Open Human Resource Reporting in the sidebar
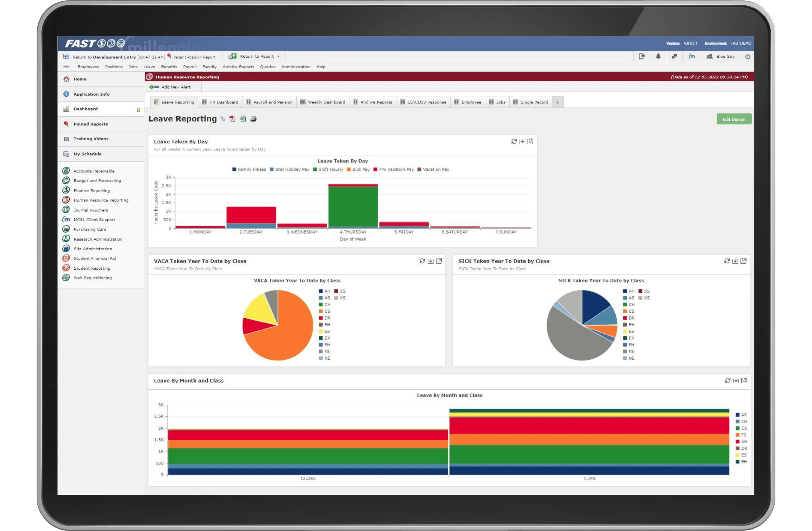812x531 pixels. point(101,200)
